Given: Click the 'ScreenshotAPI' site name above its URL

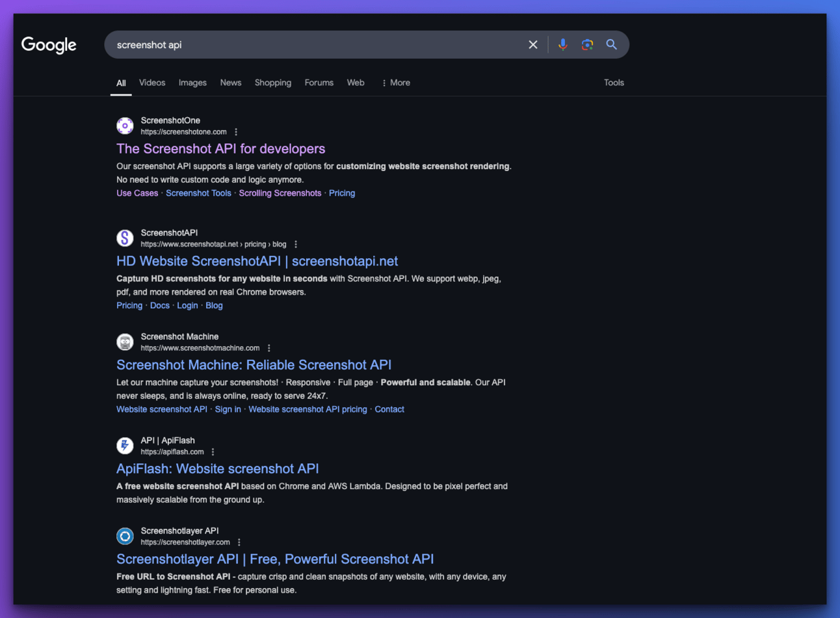Looking at the screenshot, I should pyautogui.click(x=169, y=233).
